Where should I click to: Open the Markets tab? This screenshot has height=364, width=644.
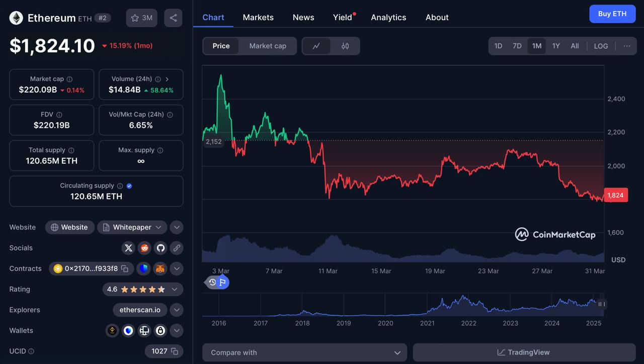pyautogui.click(x=258, y=17)
